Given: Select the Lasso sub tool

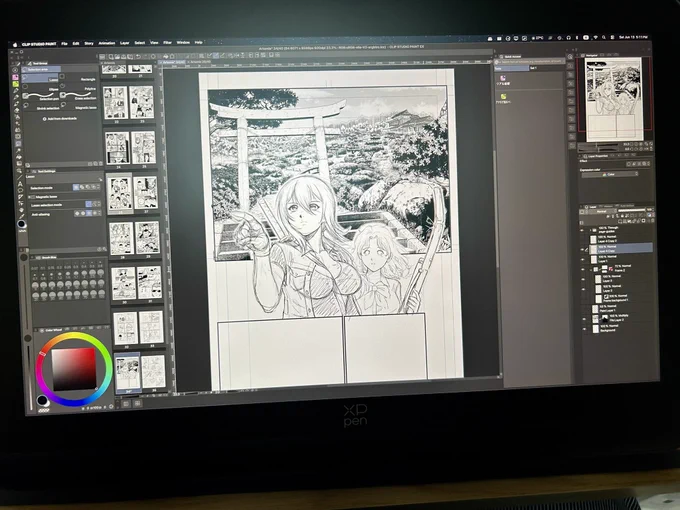Looking at the screenshot, I should pos(40,79).
